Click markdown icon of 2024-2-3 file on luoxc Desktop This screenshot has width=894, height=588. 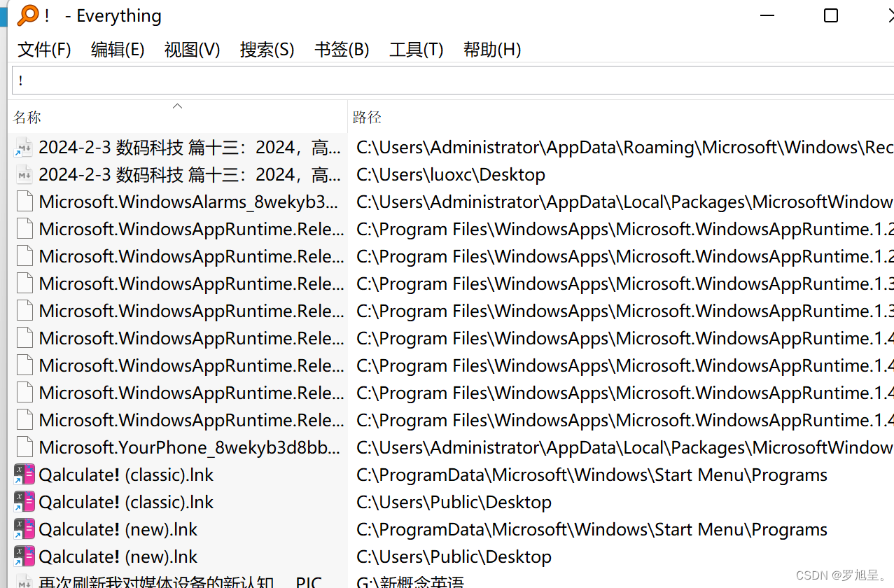click(x=25, y=174)
